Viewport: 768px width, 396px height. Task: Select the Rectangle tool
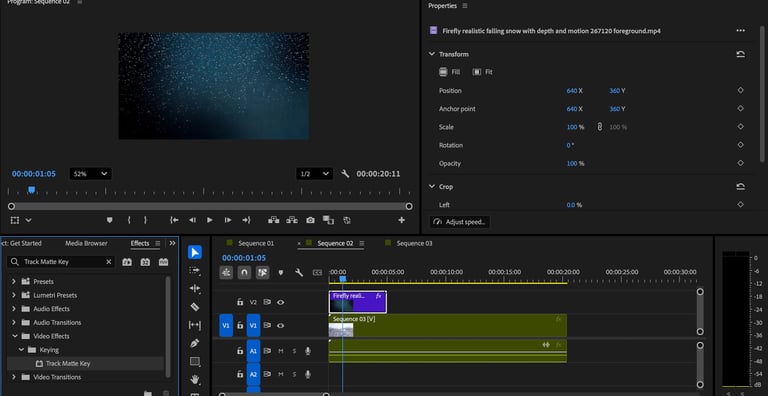[195, 362]
